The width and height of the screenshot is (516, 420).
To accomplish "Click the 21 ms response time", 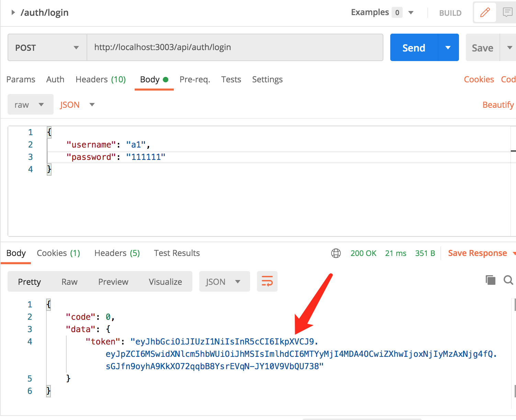I will click(396, 253).
